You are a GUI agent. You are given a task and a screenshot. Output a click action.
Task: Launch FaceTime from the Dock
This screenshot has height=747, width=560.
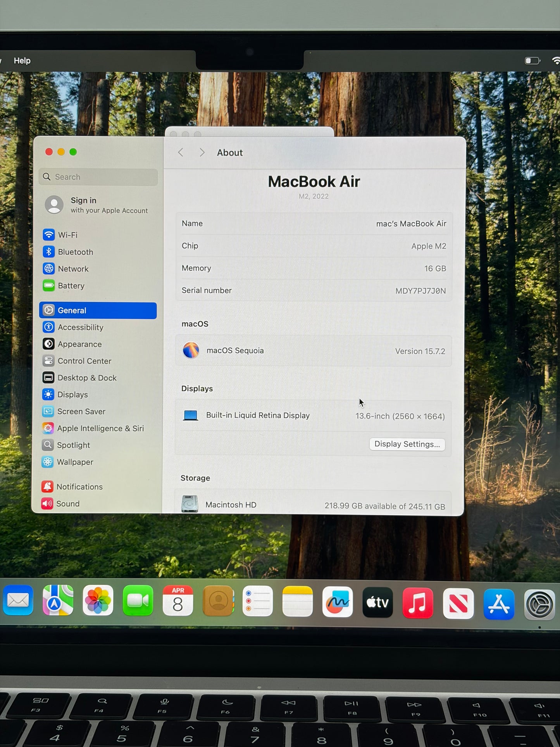(138, 601)
